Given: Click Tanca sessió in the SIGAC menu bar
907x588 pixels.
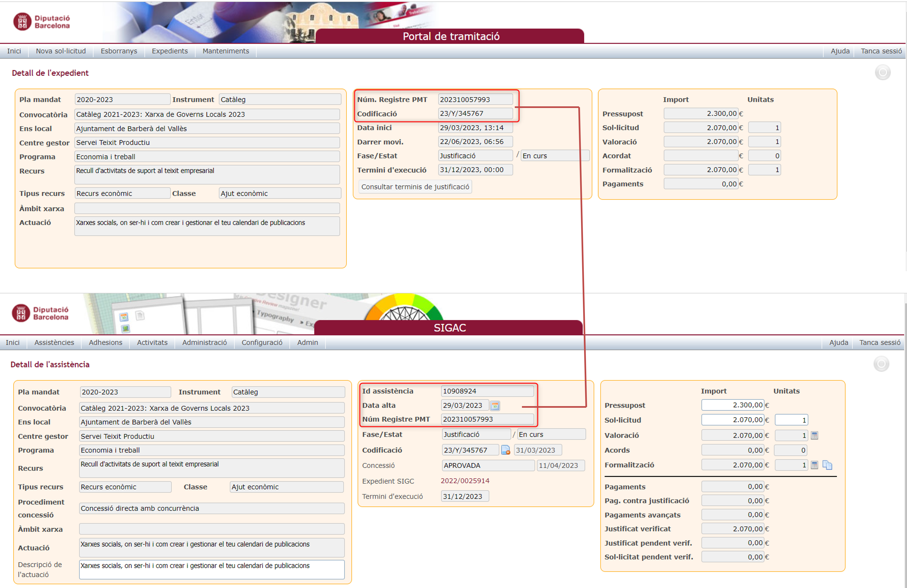Looking at the screenshot, I should [x=880, y=343].
